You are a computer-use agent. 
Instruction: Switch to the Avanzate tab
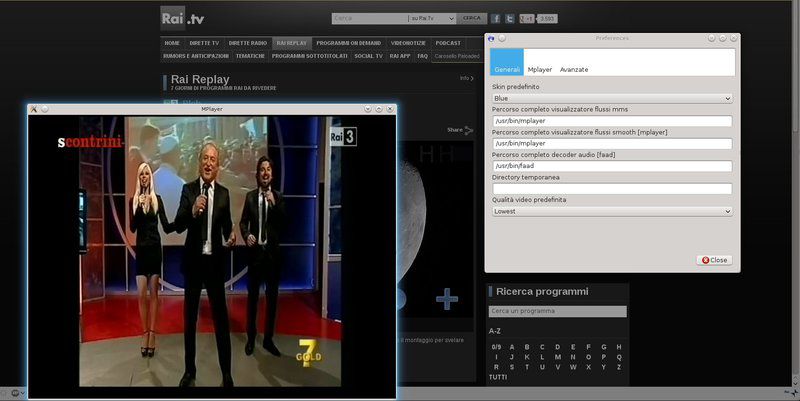(574, 69)
